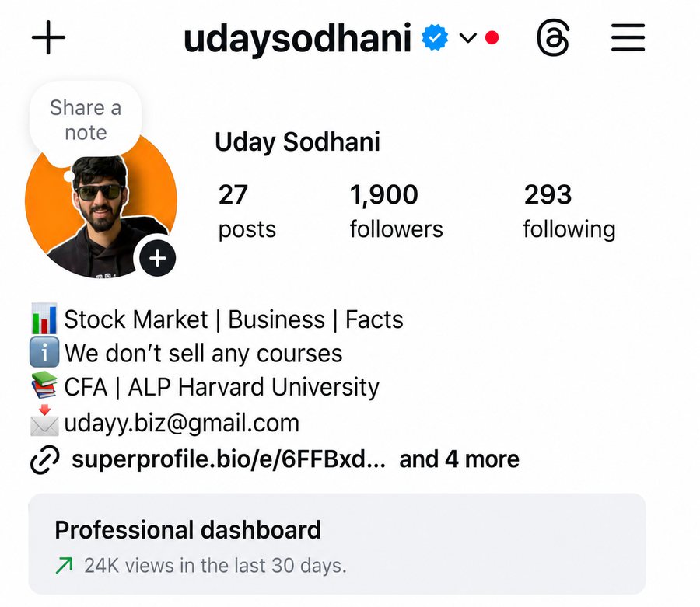700x607 pixels.
Task: Add a story via plus badge on avatar
Action: [157, 258]
